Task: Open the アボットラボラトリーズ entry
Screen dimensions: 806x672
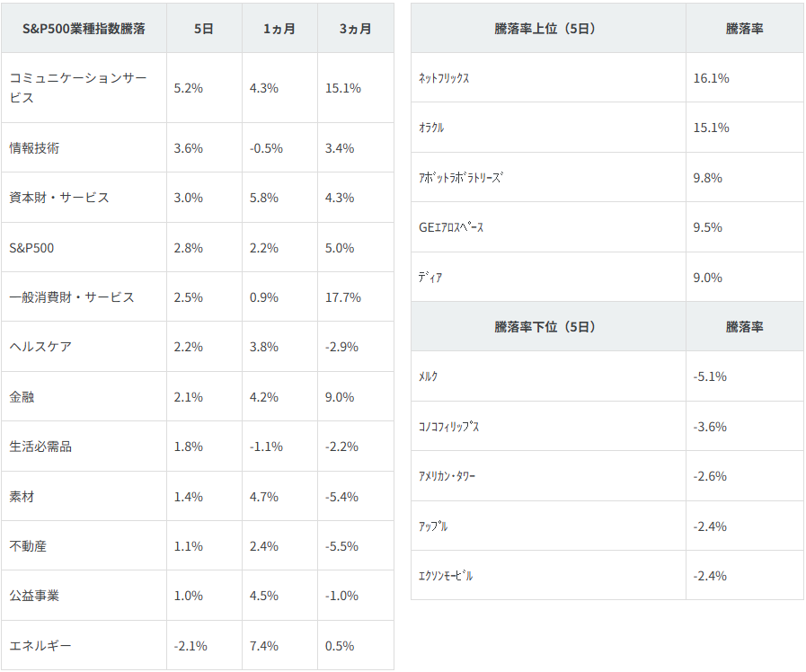Action: pos(461,178)
